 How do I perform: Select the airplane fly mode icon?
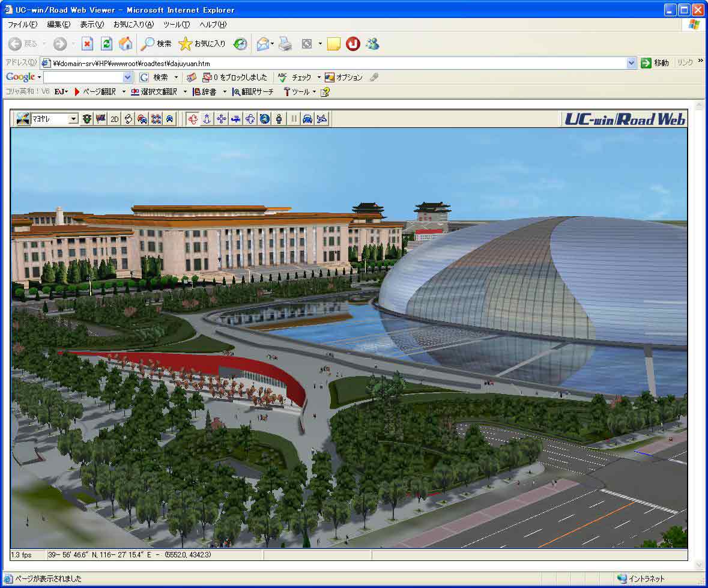(322, 119)
